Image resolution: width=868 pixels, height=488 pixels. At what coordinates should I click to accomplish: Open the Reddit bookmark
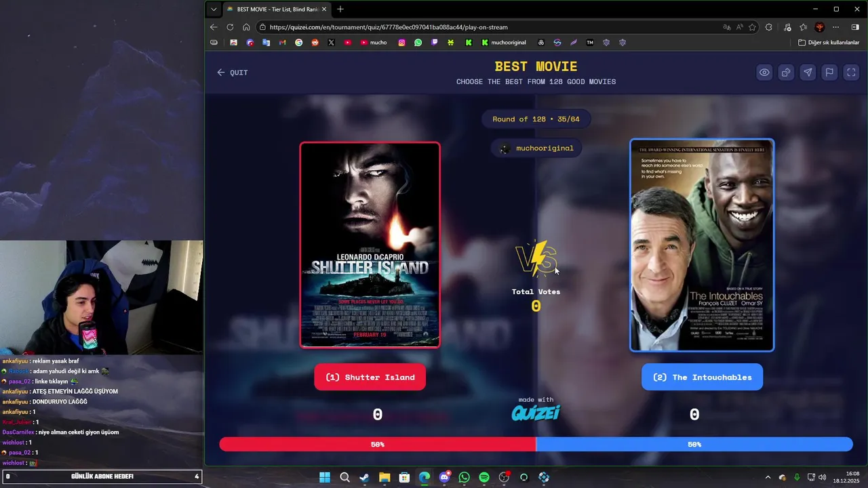click(315, 42)
